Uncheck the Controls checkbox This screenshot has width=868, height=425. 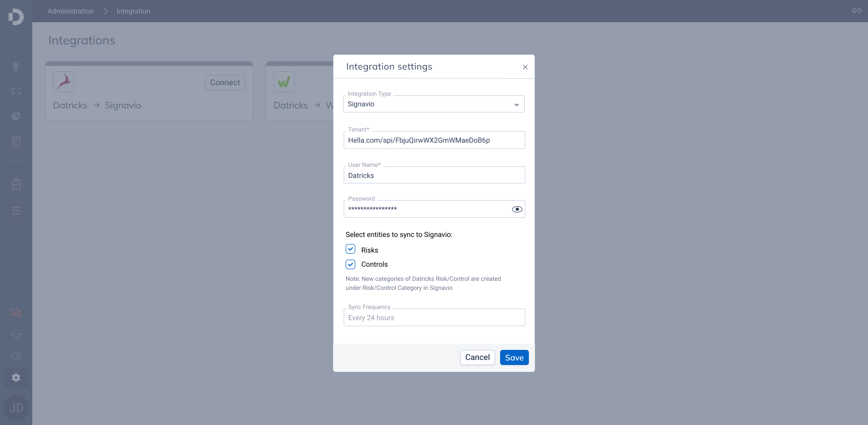[350, 264]
